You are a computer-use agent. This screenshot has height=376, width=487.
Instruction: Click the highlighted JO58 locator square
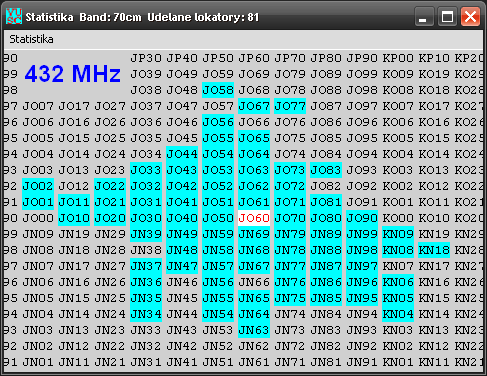(x=218, y=90)
